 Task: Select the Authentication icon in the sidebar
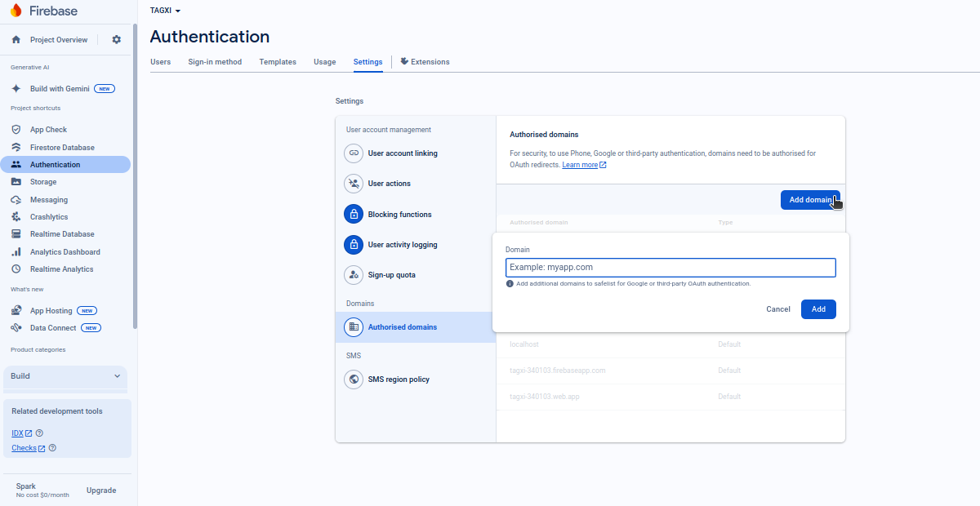click(17, 164)
